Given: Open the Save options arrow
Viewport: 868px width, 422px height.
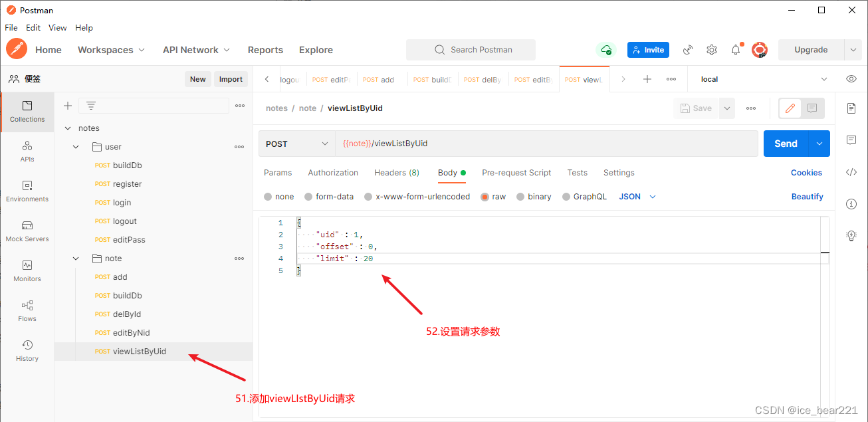Looking at the screenshot, I should pos(727,108).
